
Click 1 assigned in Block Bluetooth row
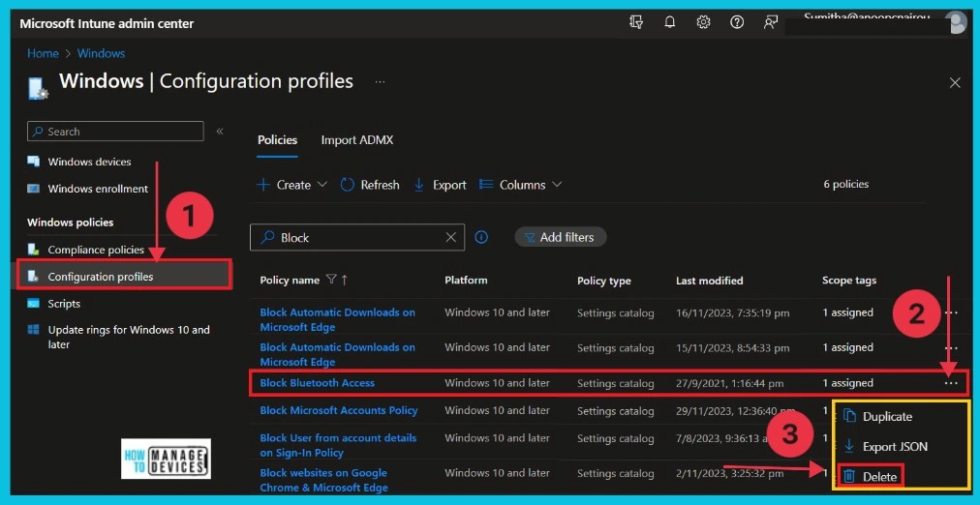point(847,383)
